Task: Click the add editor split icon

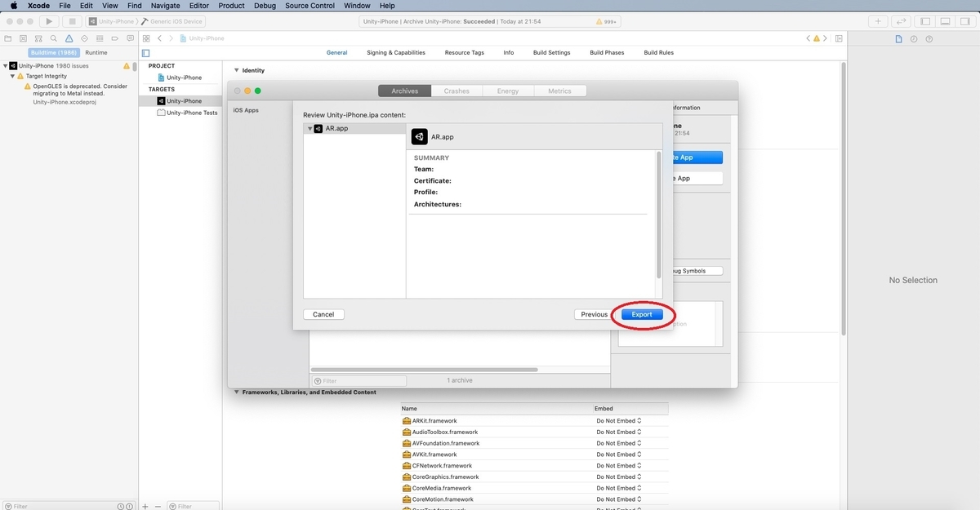Action: pos(840,38)
